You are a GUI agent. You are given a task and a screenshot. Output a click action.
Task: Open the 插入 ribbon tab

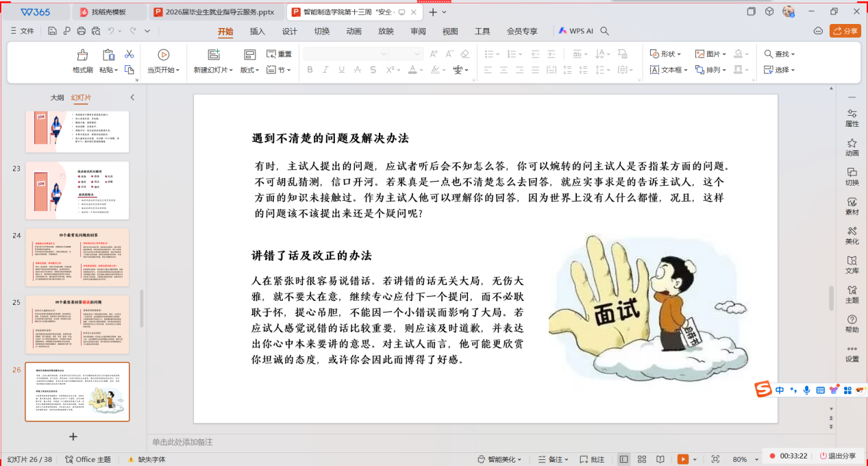click(x=257, y=31)
